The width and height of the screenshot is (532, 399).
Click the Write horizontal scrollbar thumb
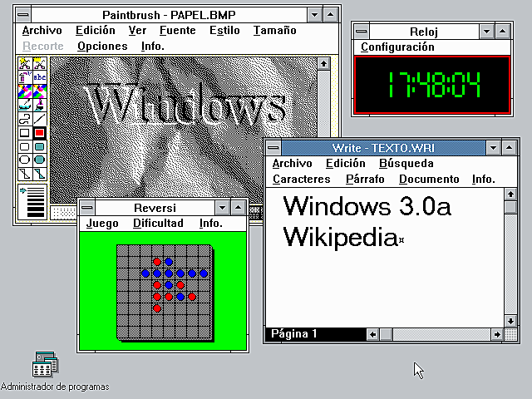tap(386, 334)
